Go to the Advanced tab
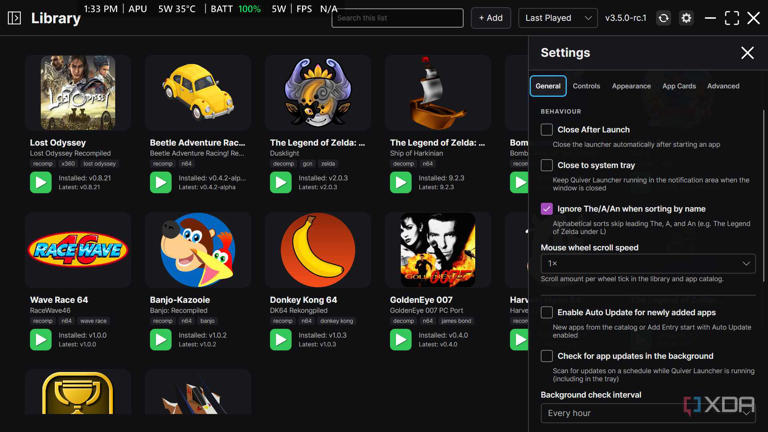The height and width of the screenshot is (432, 768). 723,86
